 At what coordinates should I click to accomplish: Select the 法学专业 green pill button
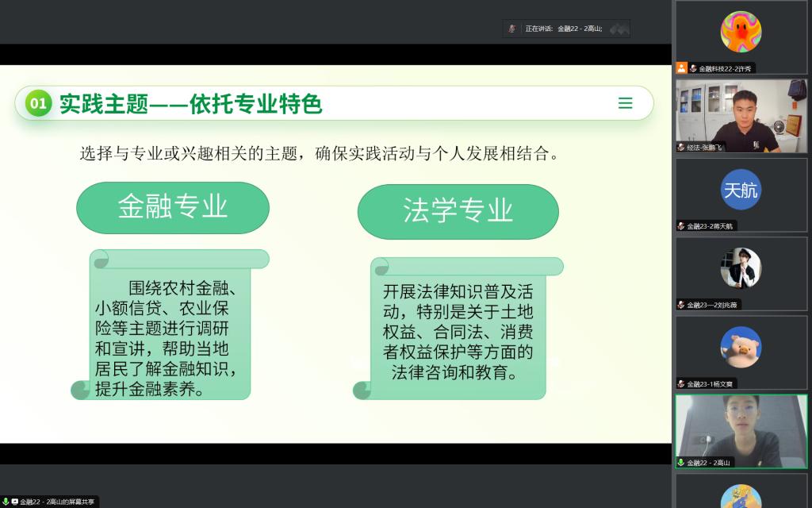point(458,211)
